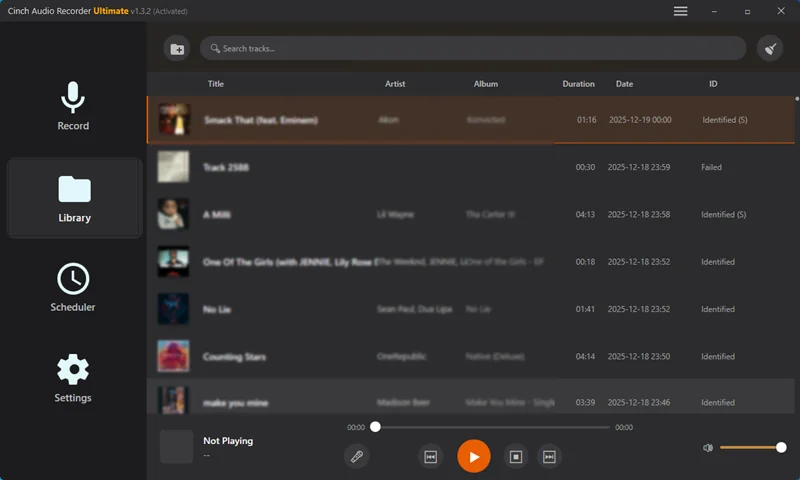Stop playback with the stop button
Image resolution: width=800 pixels, height=480 pixels.
pos(516,457)
